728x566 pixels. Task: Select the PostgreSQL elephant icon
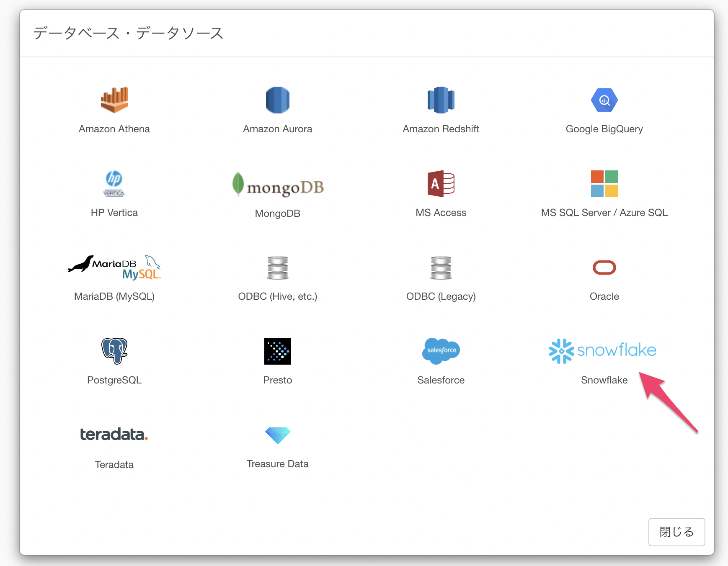point(114,351)
